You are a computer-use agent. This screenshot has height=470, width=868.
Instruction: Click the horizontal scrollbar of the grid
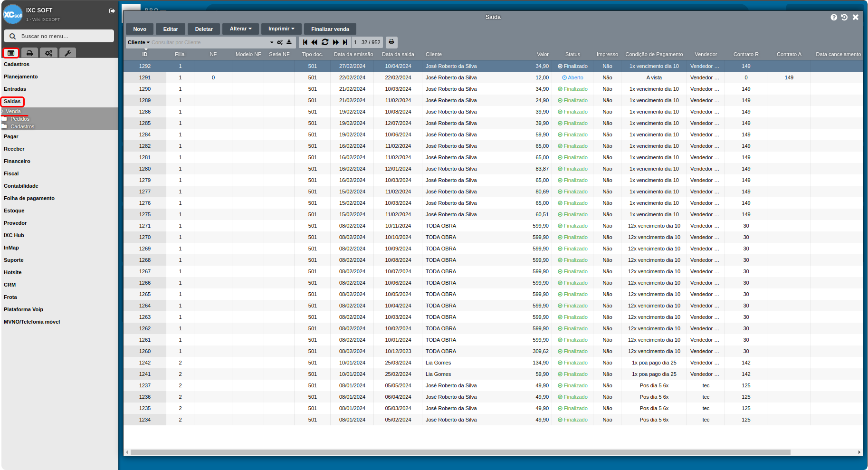point(460,452)
